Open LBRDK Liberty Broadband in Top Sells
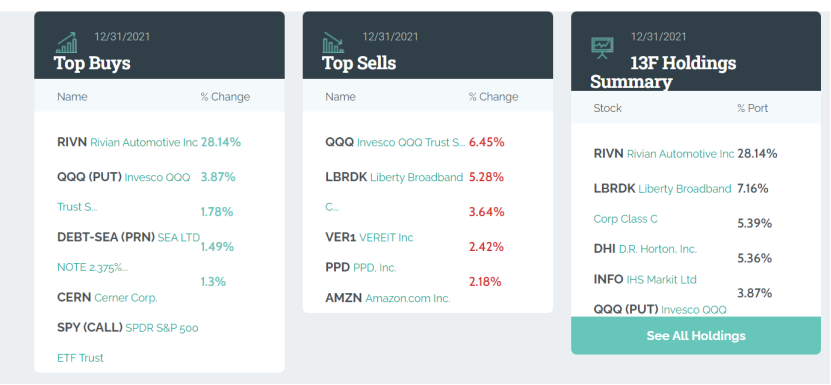The width and height of the screenshot is (831, 385). point(394,191)
